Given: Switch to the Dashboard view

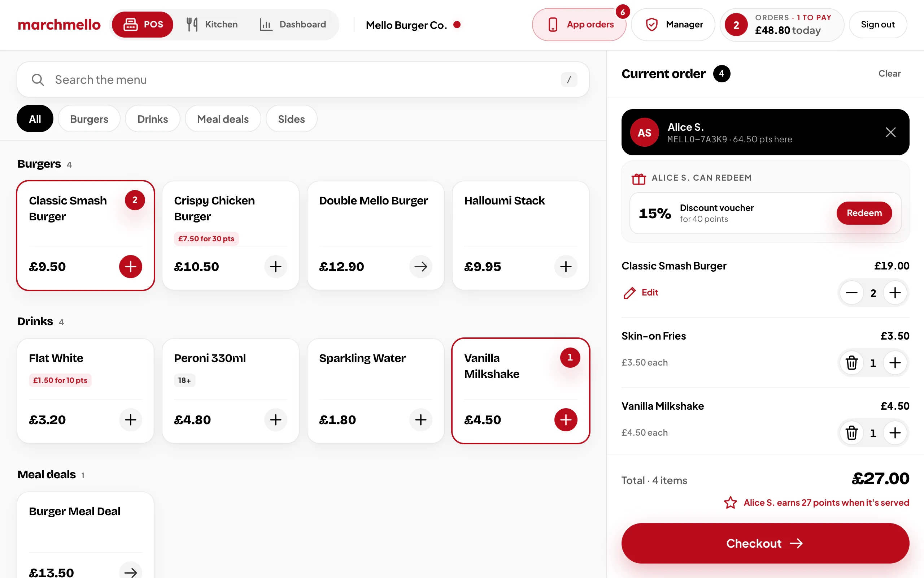Looking at the screenshot, I should pyautogui.click(x=293, y=25).
